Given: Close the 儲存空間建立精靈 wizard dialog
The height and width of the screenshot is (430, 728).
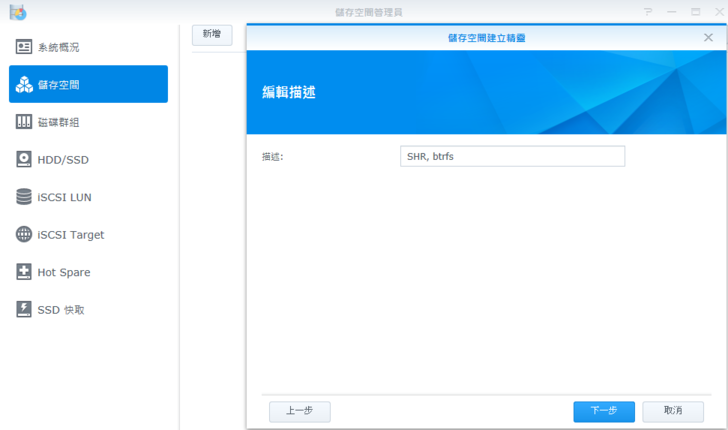Looking at the screenshot, I should tap(708, 37).
